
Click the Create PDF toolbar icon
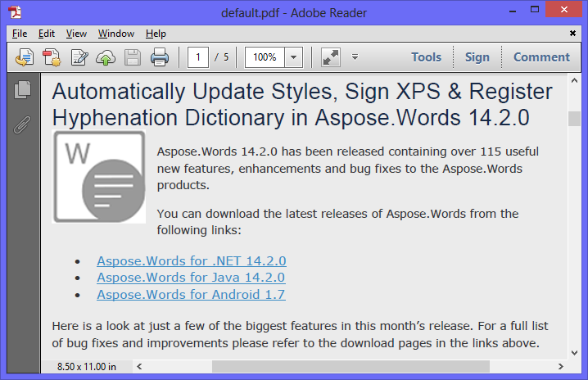[52, 57]
